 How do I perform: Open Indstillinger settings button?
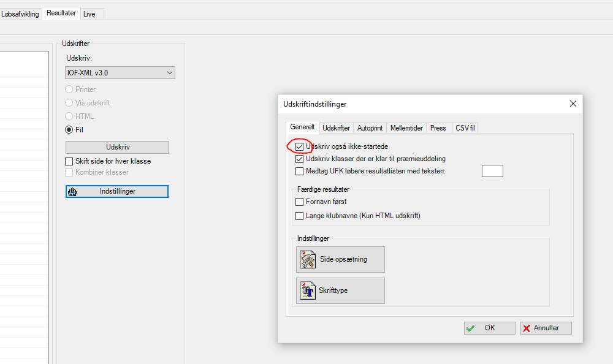click(117, 191)
